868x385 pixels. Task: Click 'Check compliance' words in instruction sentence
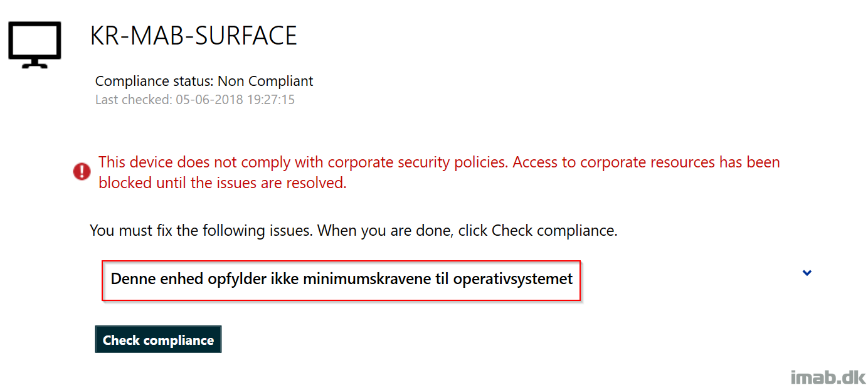(553, 230)
